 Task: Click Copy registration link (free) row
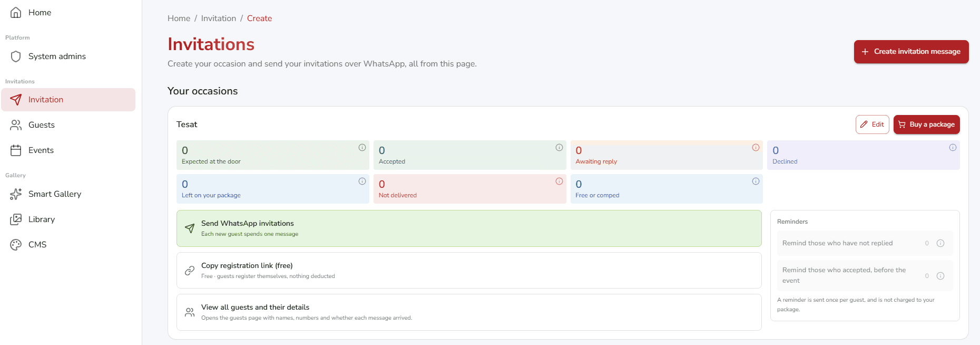click(469, 271)
